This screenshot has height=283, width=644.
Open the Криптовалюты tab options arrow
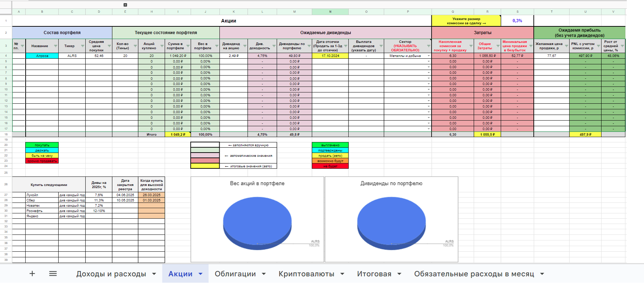point(343,274)
